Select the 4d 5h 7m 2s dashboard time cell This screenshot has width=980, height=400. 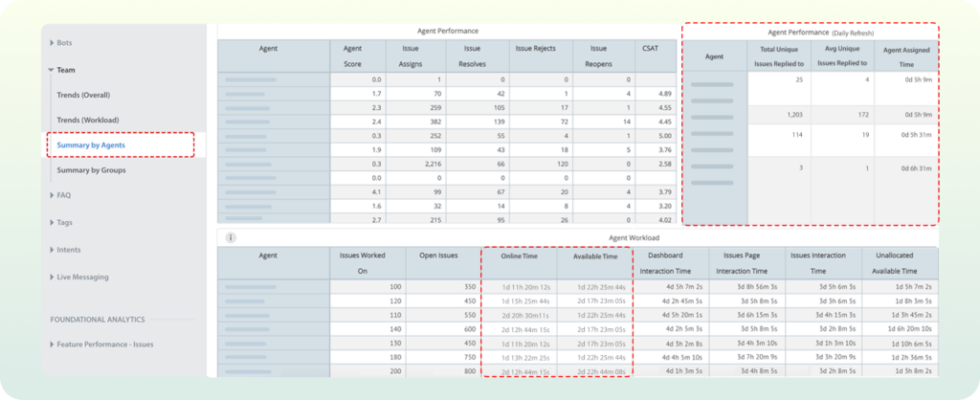671,287
